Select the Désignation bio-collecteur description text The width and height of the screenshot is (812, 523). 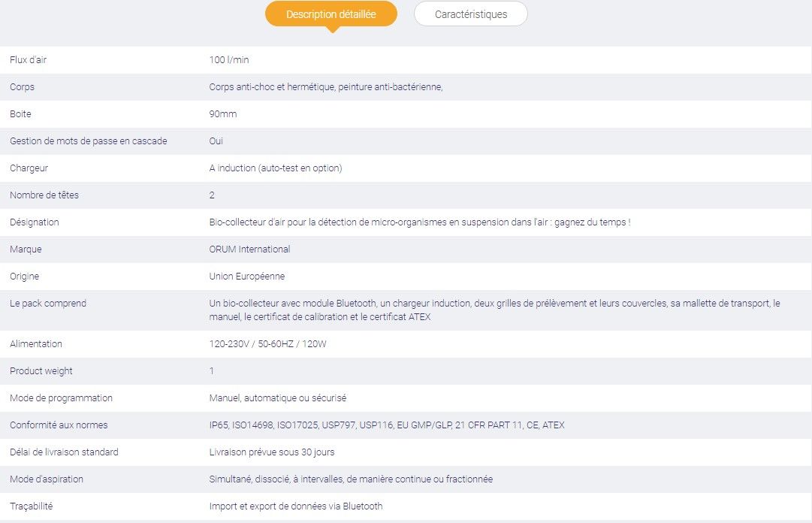(x=419, y=222)
